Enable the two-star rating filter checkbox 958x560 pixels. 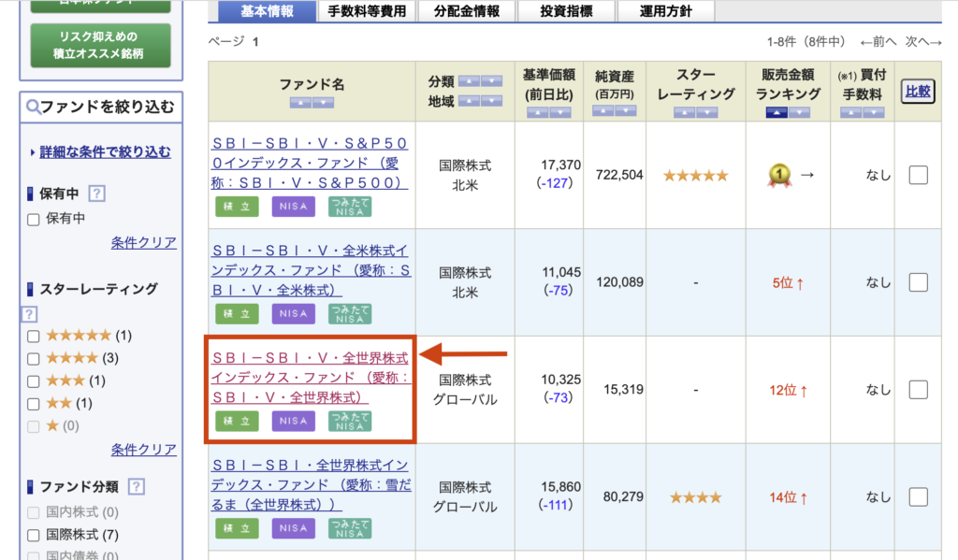coord(34,404)
